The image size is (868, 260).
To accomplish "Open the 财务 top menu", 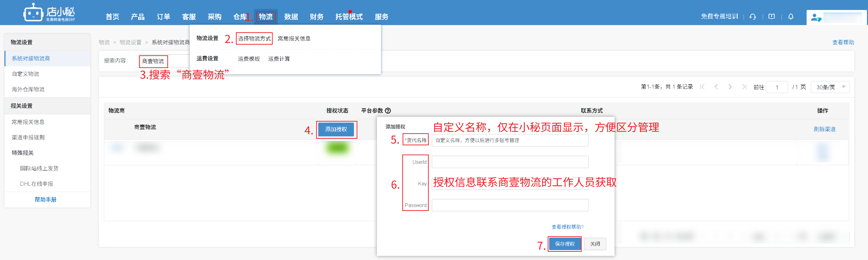I will pos(317,17).
